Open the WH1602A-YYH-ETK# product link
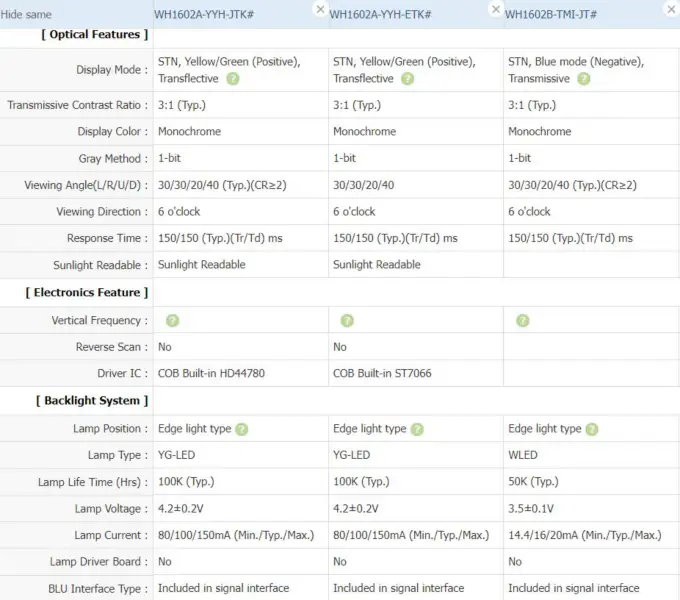The width and height of the screenshot is (680, 600). 380,15
